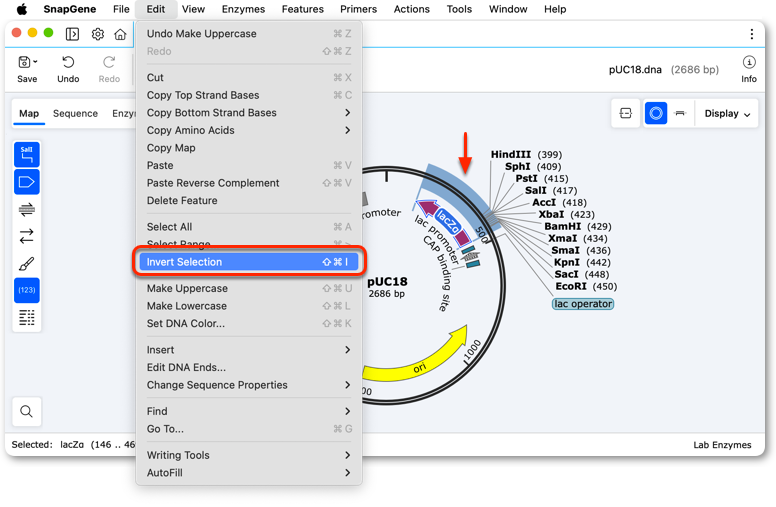The image size is (776, 507).
Task: Choose Set DNA Color...
Action: [249, 323]
